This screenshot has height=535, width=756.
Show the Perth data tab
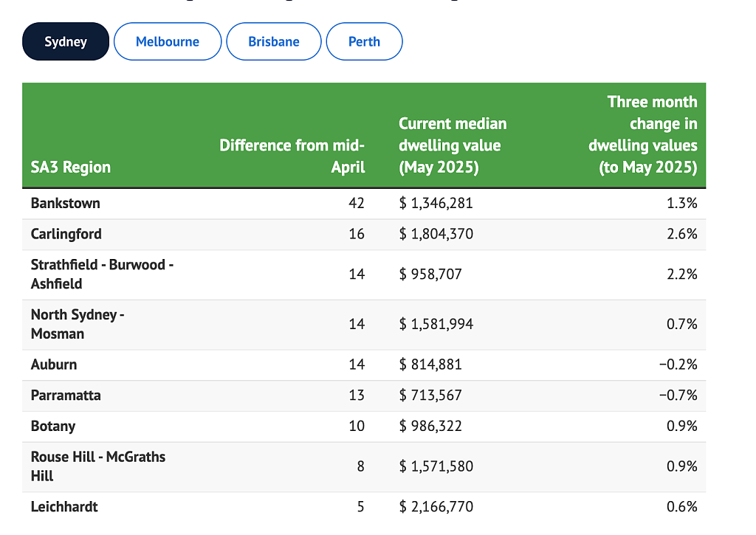point(364,41)
